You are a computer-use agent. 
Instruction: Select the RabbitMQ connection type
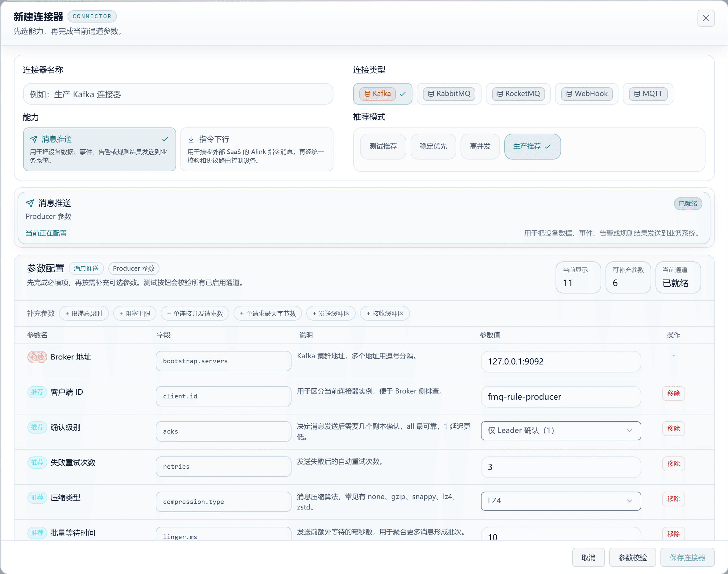click(449, 94)
